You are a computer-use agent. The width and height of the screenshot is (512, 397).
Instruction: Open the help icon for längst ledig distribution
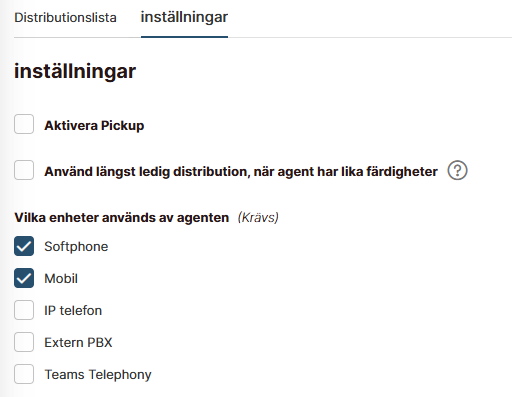[x=457, y=170]
